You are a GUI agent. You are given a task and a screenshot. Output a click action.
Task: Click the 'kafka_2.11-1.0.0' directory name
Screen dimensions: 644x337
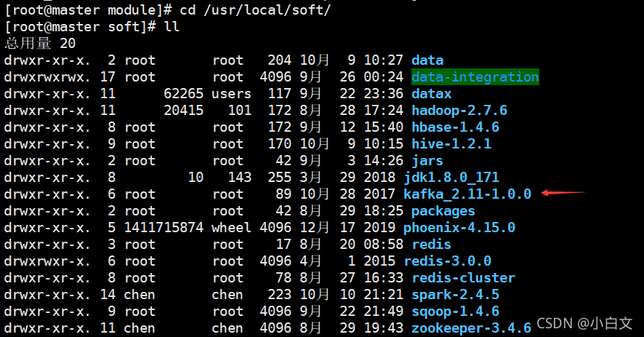pyautogui.click(x=467, y=194)
